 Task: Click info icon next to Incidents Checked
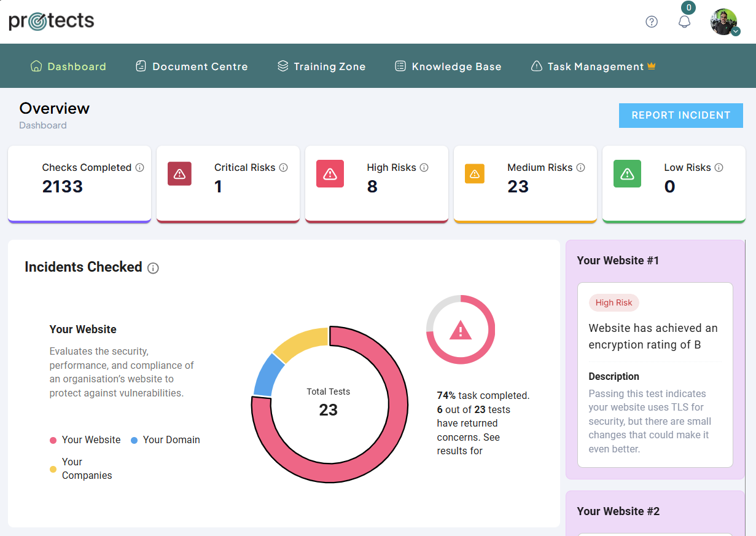[x=154, y=268]
